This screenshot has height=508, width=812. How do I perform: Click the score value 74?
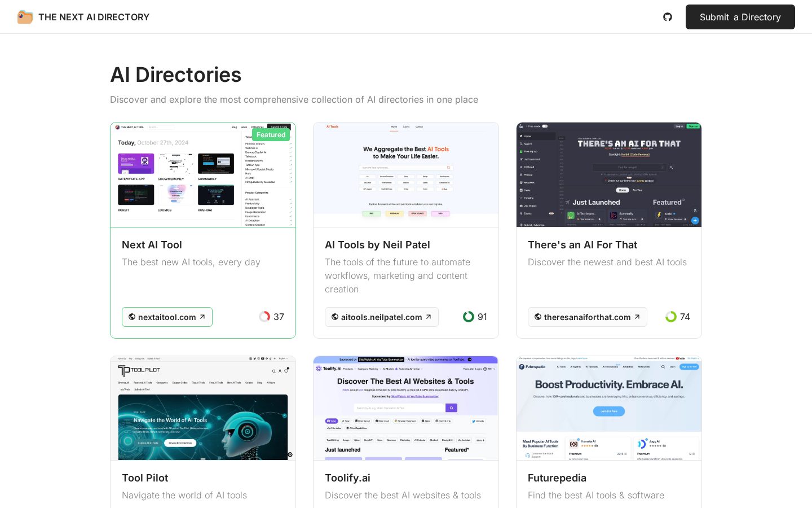pyautogui.click(x=685, y=317)
